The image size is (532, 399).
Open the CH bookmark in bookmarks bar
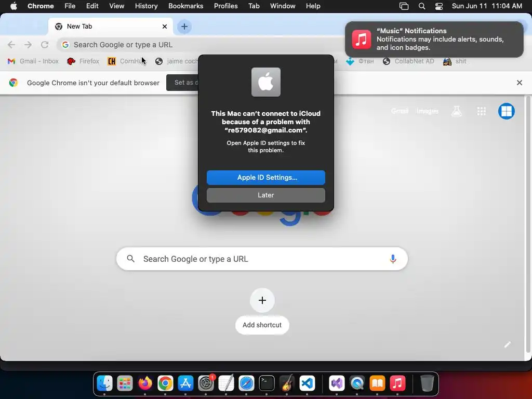click(x=127, y=61)
